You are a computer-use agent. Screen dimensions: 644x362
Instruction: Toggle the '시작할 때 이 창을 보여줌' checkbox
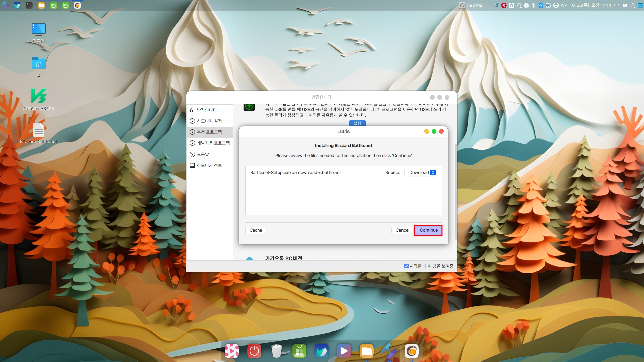(406, 266)
